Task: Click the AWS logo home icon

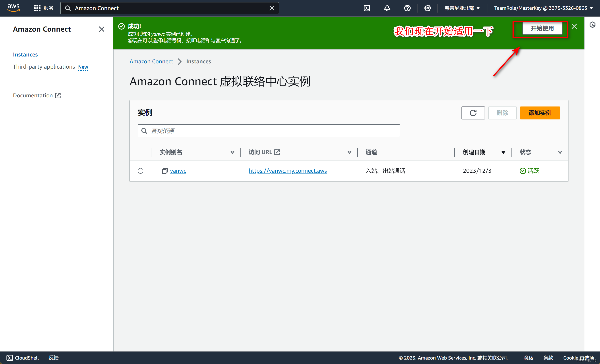Action: point(14,8)
